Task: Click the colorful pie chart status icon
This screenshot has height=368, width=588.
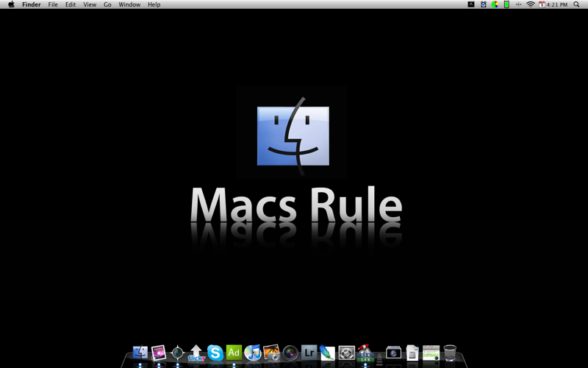Action: [495, 4]
